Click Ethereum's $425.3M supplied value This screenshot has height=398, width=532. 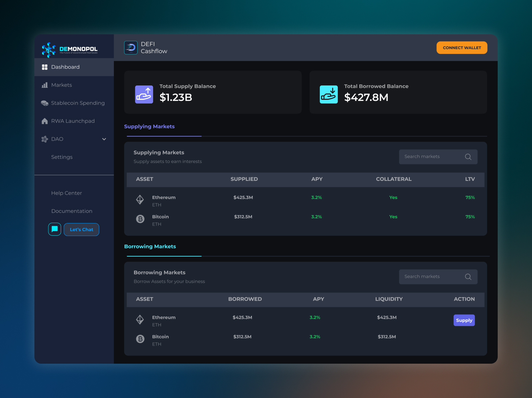click(x=243, y=198)
